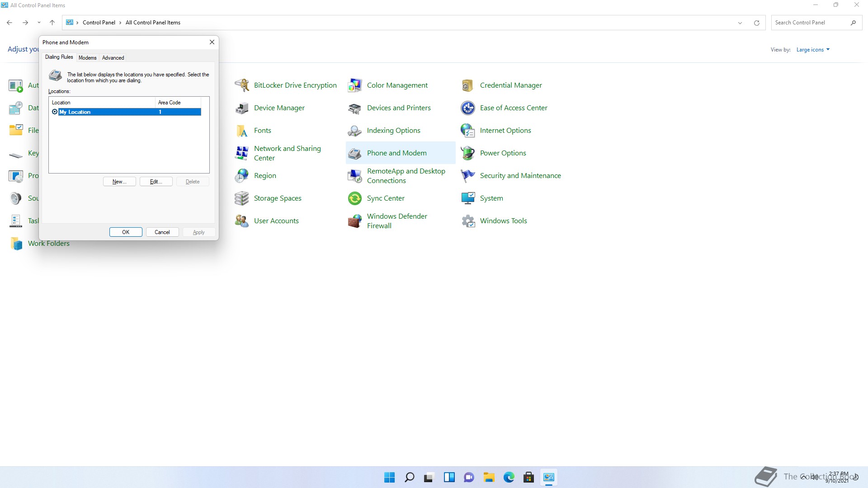Switch to the Advanced tab

113,58
